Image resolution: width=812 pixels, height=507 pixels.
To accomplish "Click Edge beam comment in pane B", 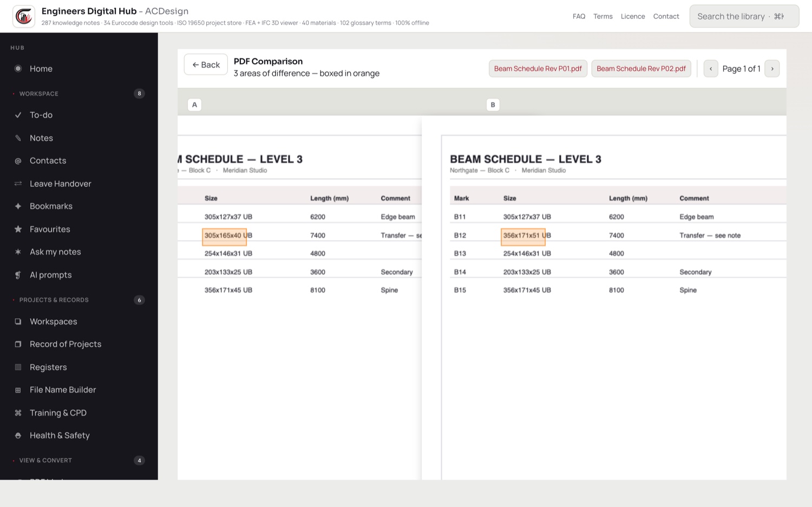I will coord(696,217).
